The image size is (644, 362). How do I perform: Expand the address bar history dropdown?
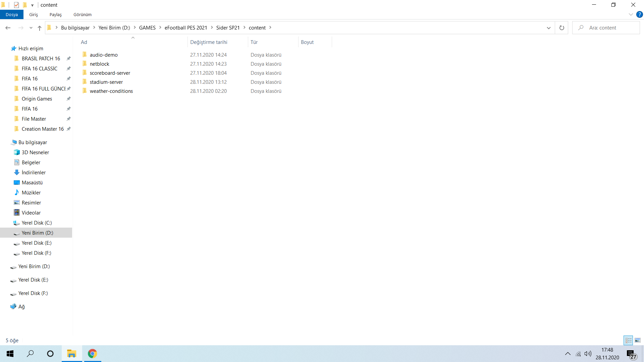click(548, 28)
